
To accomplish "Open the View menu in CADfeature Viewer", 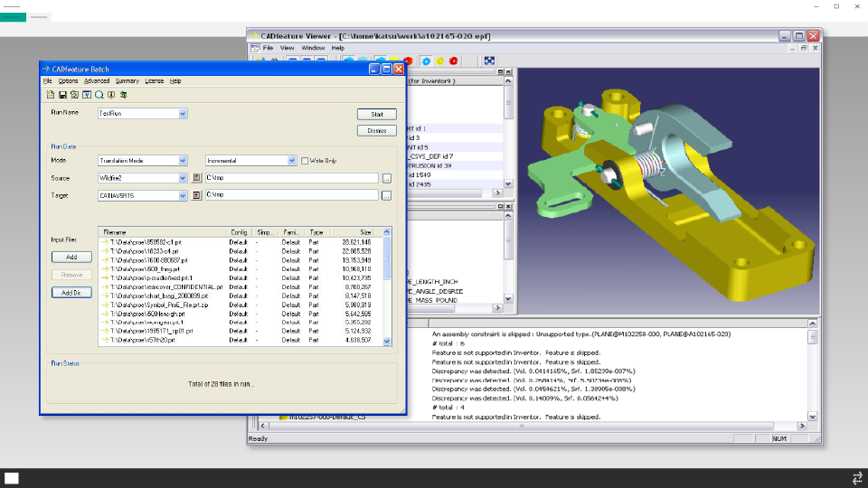I will (287, 48).
